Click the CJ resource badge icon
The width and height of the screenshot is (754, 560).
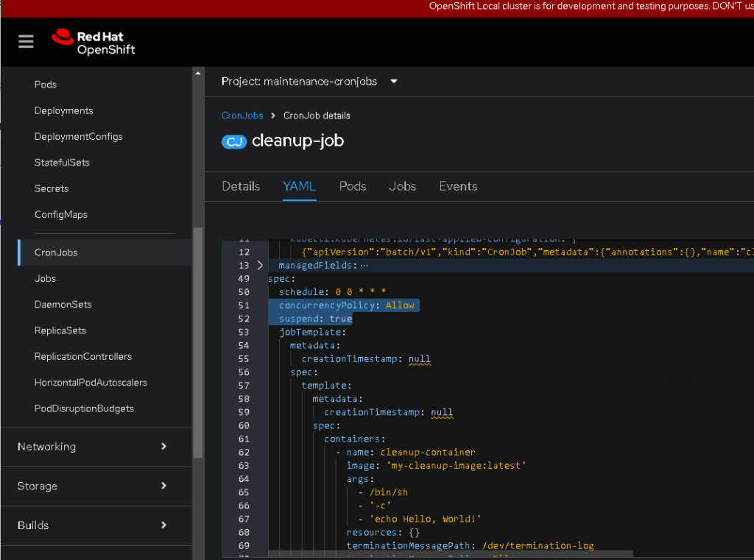(233, 142)
